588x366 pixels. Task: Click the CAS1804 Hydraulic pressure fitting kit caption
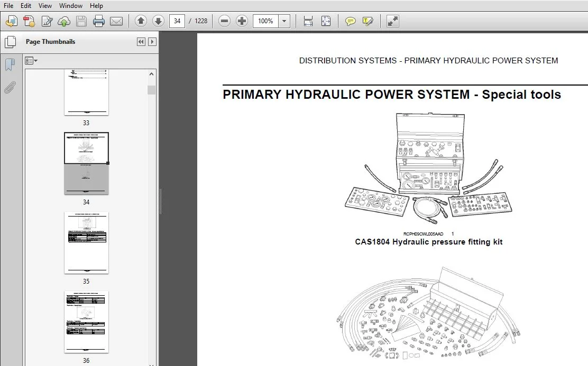(x=429, y=242)
